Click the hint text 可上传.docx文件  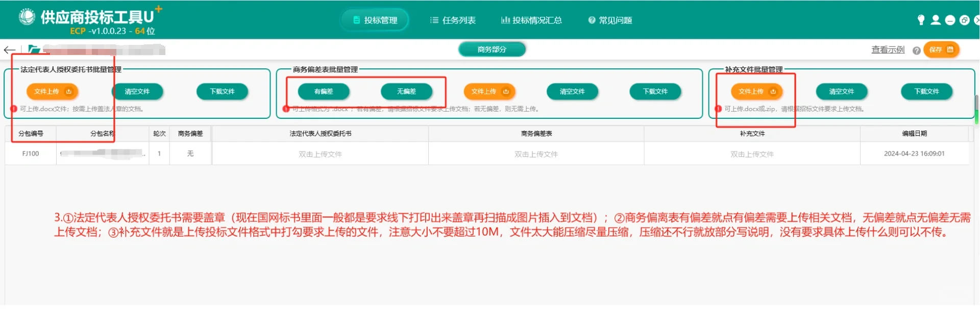[83, 109]
